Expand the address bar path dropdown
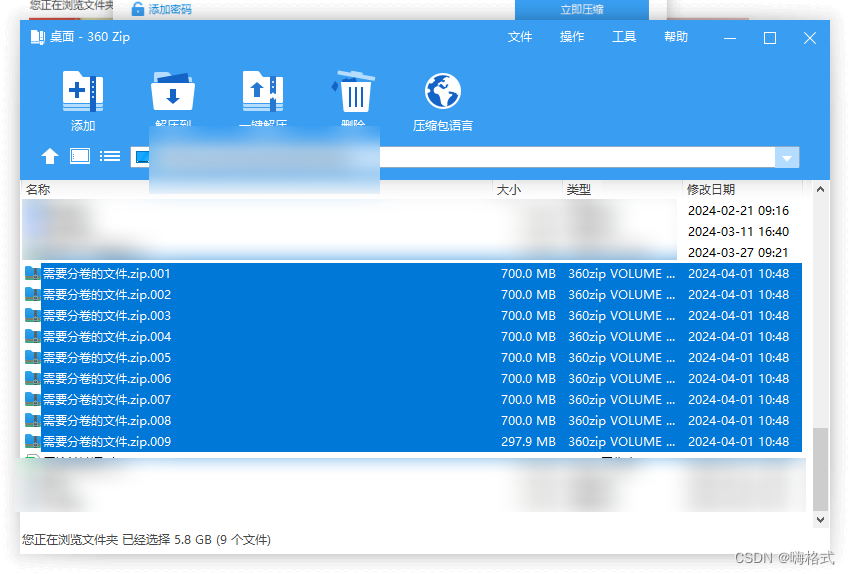The height and width of the screenshot is (574, 850). 787,158
